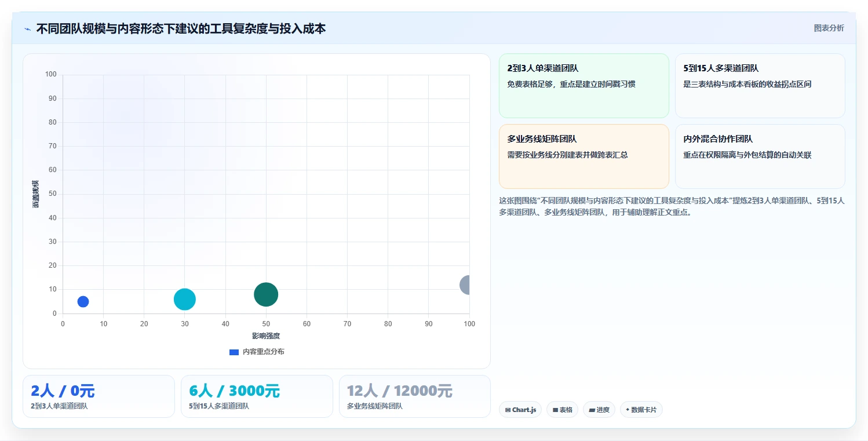Click text 重点在权限隔离与外包结算的自动关联
The height and width of the screenshot is (441, 868).
click(747, 155)
